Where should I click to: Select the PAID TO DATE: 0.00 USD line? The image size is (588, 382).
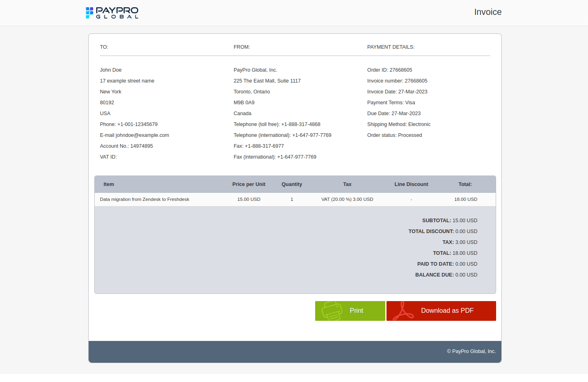pos(447,264)
